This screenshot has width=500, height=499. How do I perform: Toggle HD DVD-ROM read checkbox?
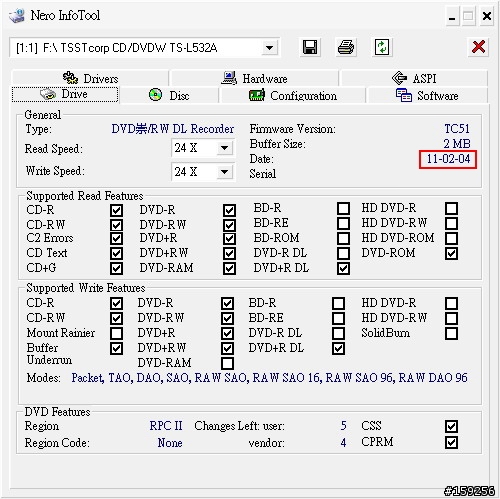451,238
